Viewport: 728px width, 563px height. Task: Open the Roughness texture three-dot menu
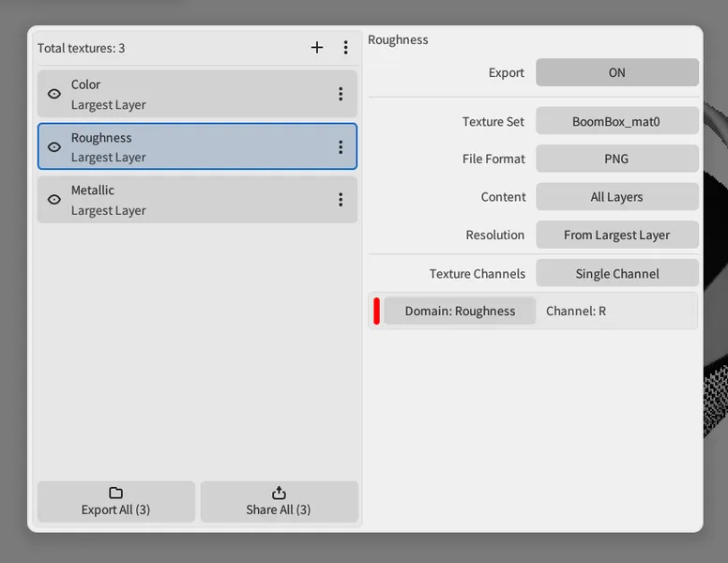[x=341, y=147]
